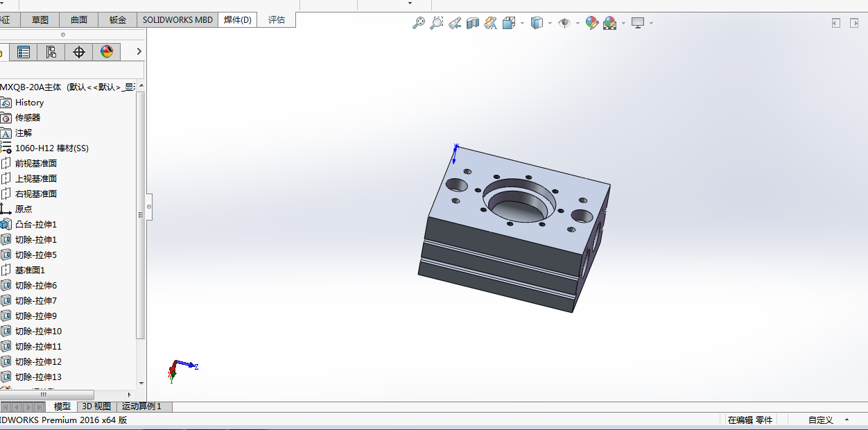Select the 切除-拉伸6 feature
This screenshot has width=868, height=430.
click(36, 286)
